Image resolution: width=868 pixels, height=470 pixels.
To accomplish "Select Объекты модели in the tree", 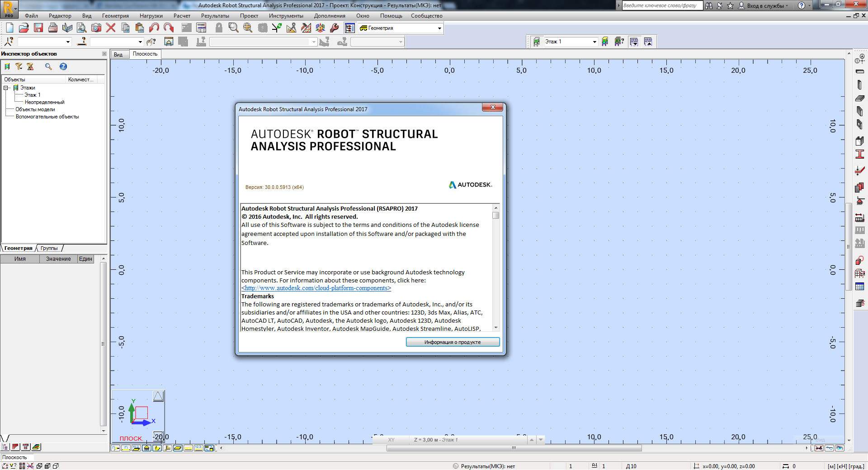I will [x=35, y=109].
